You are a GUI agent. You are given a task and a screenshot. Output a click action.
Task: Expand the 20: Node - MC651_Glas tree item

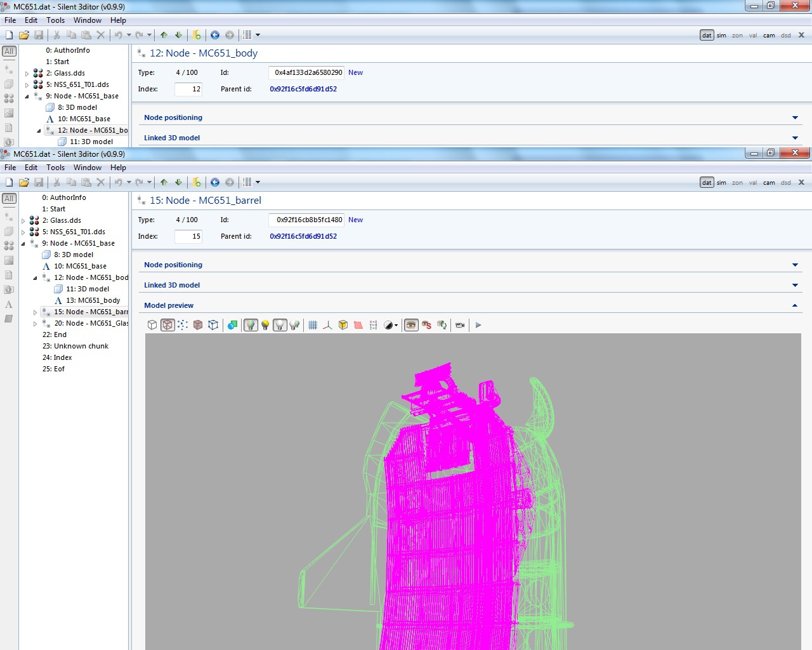click(36, 324)
